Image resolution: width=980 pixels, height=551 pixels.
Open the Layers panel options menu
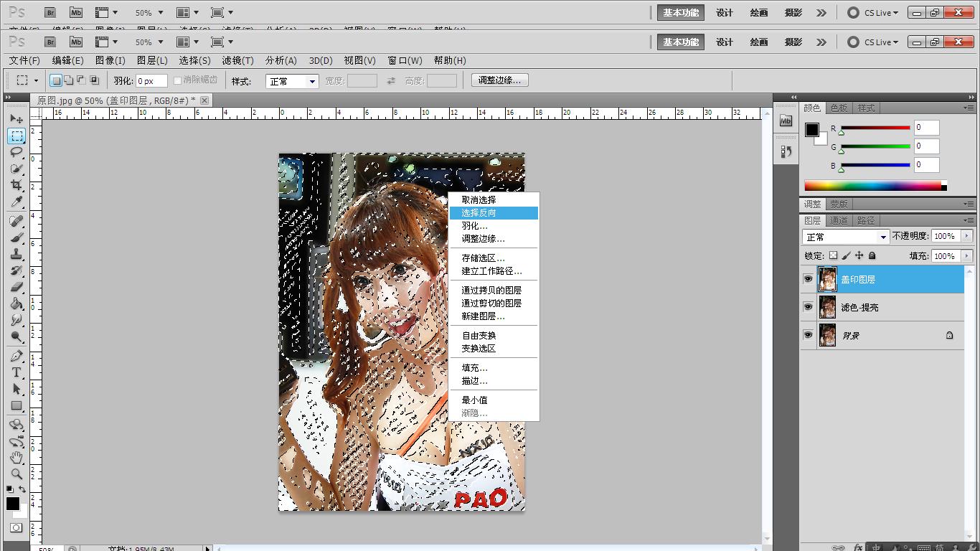click(969, 221)
